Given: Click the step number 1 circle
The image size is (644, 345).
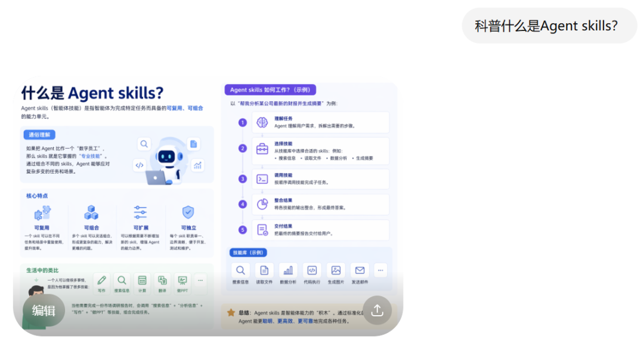Looking at the screenshot, I should pos(243,122).
